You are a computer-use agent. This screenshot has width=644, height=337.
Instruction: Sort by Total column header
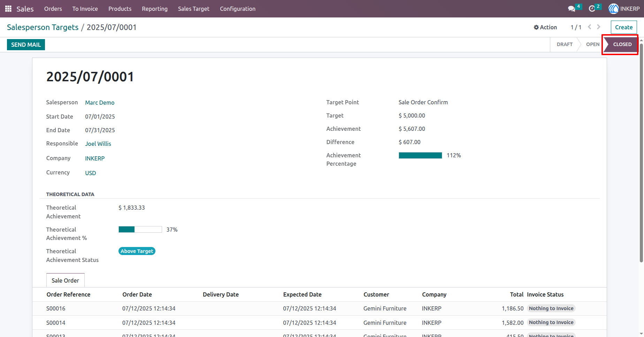516,294
